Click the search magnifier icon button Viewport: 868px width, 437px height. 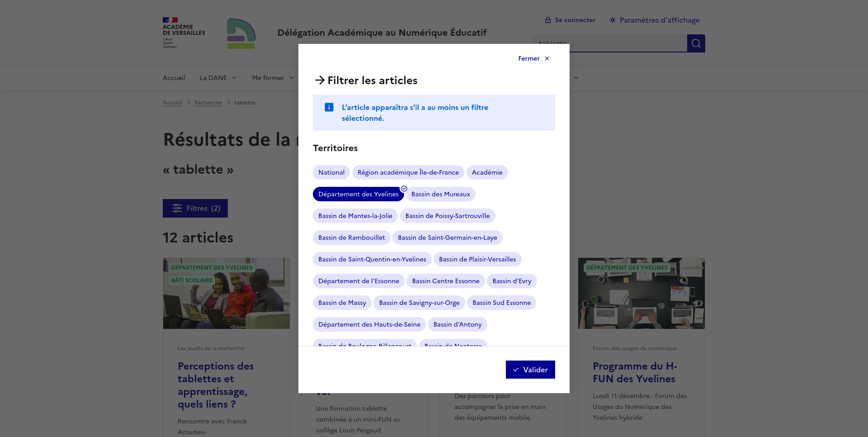696,43
